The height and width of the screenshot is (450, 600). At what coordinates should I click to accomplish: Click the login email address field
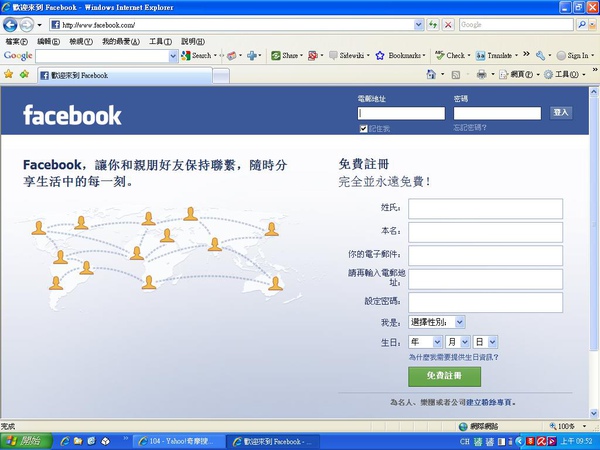click(401, 113)
